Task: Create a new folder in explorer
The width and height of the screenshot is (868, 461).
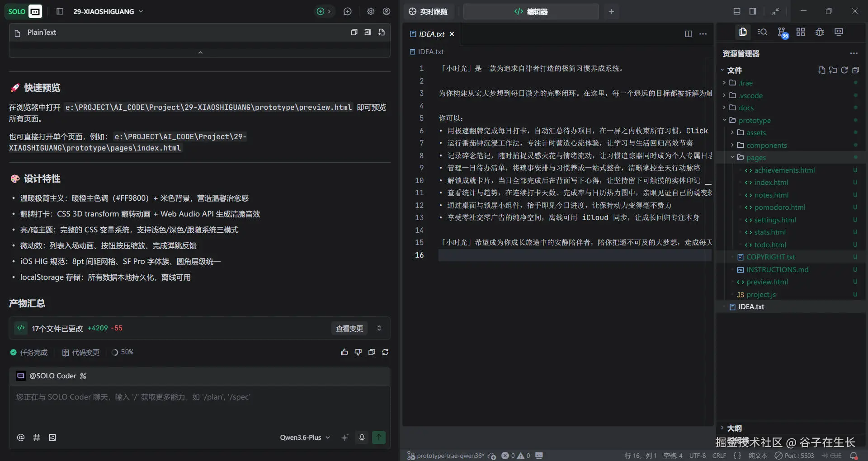Action: tap(833, 70)
